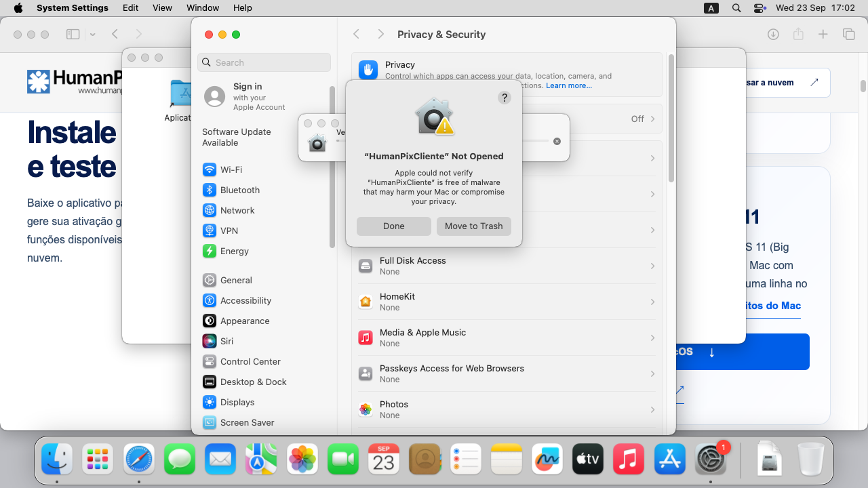Screen dimensions: 868x488
Task: Select Siri in the sidebar
Action: coord(264,341)
